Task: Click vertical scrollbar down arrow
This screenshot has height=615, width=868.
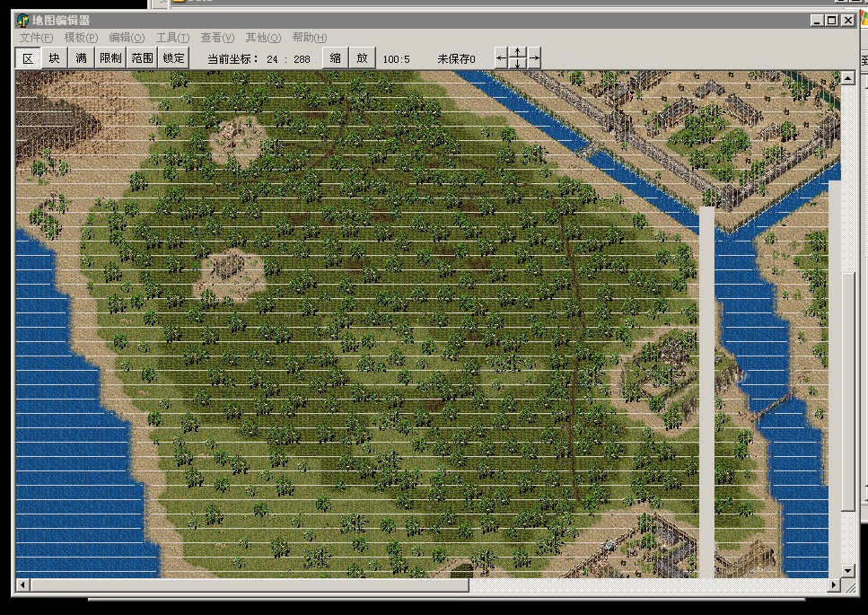Action: [847, 571]
